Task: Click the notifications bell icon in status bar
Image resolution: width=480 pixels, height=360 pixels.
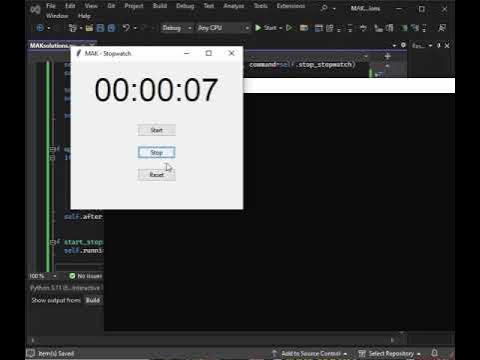Action: coord(435,353)
